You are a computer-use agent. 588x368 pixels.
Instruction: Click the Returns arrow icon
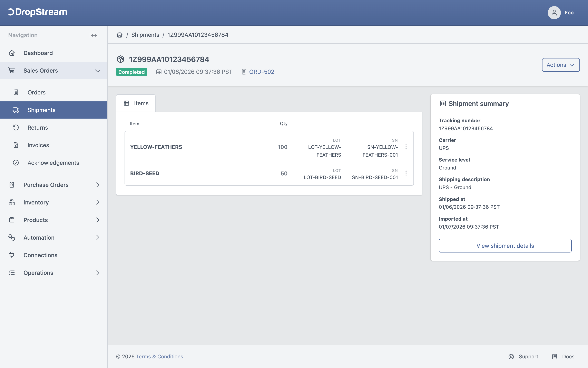16,128
